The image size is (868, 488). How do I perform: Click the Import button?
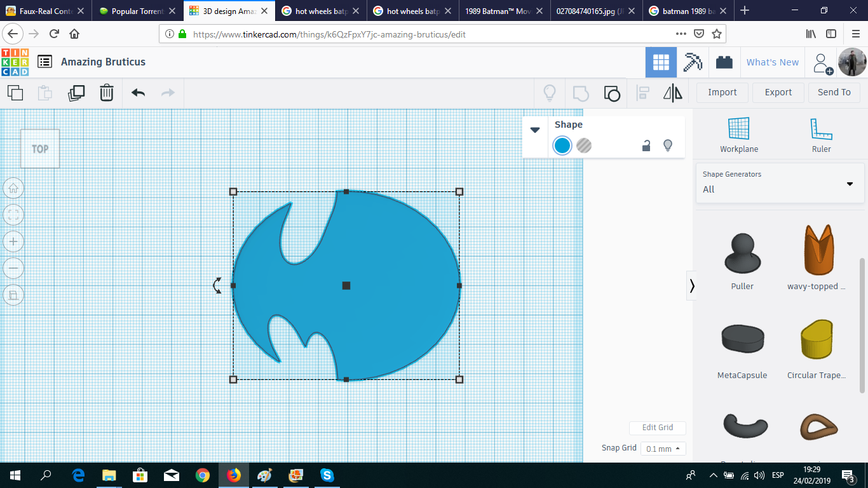pos(722,92)
